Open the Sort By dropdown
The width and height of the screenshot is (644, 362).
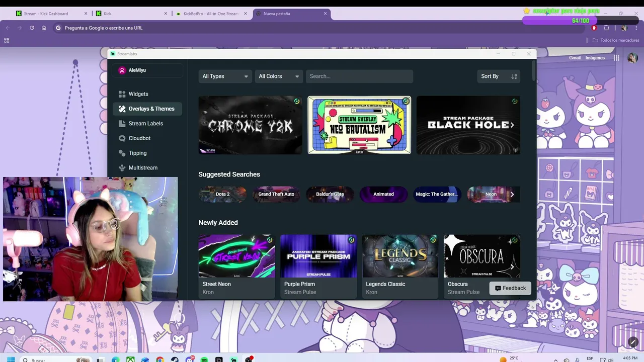(499, 76)
